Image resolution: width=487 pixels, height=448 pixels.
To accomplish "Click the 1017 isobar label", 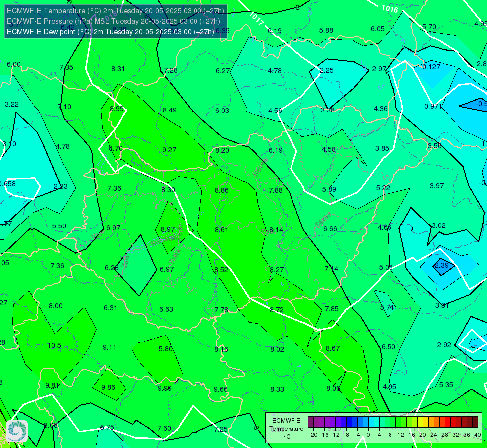I will coord(257,18).
